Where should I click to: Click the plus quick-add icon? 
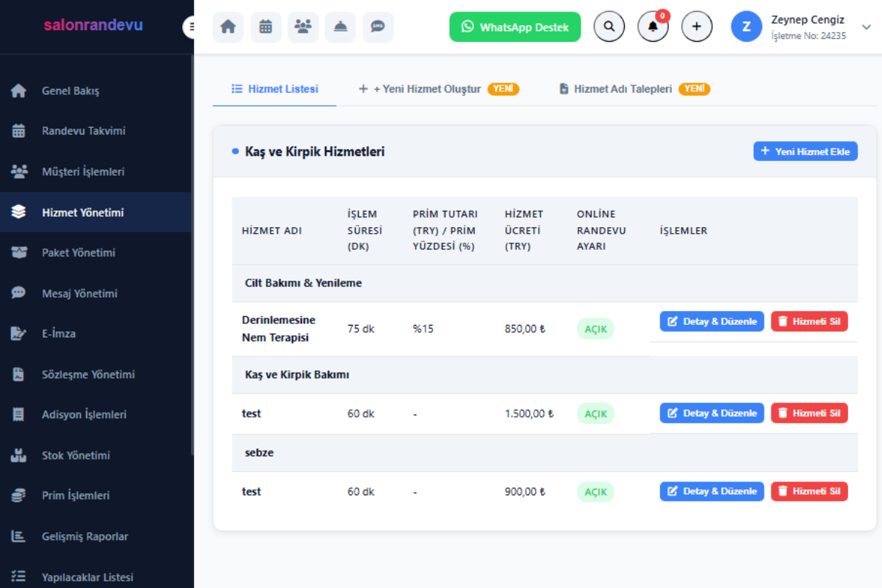click(697, 27)
